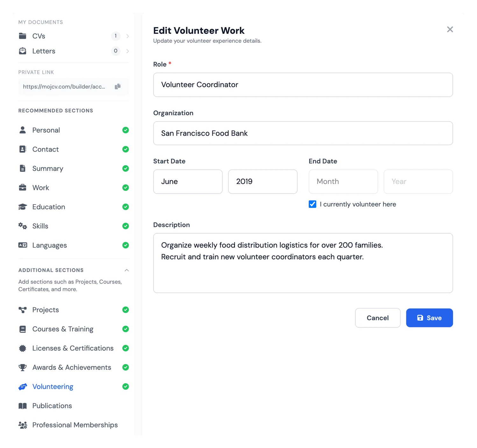This screenshot has width=477, height=448.
Task: Open the End Date Month dropdown
Action: click(x=343, y=182)
